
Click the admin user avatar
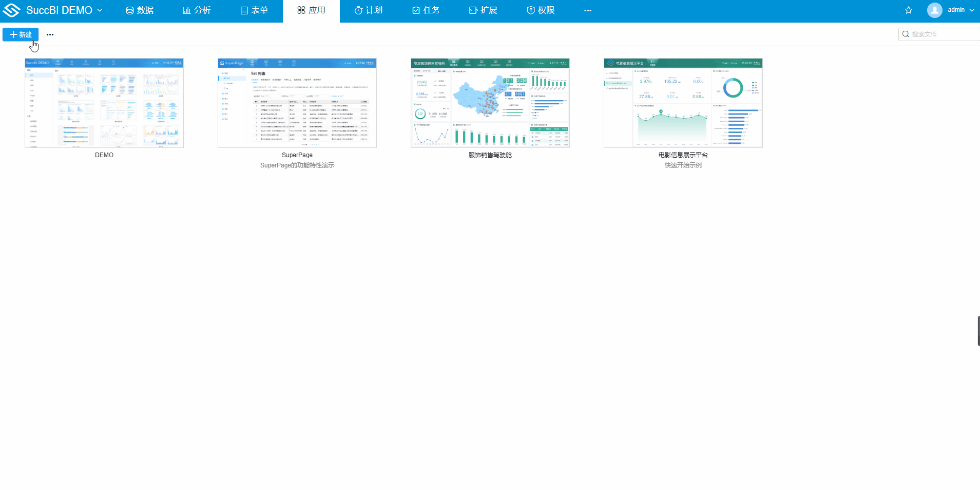[935, 10]
